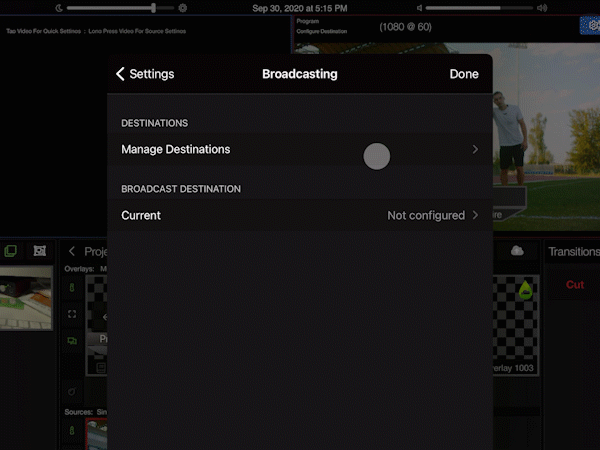Viewport: 600px width, 450px height.
Task: Click the grid layout icon beside layers
Action: (40, 251)
